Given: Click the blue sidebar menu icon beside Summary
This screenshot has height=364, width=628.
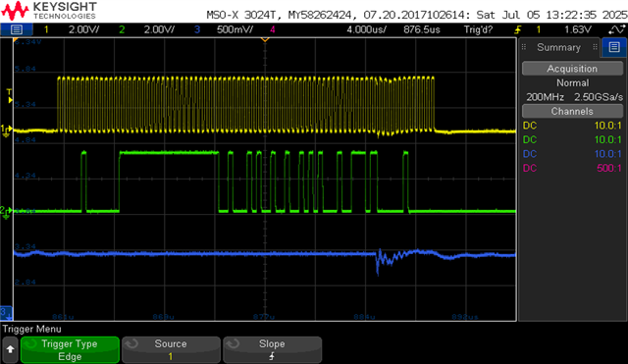Looking at the screenshot, I should point(614,47).
